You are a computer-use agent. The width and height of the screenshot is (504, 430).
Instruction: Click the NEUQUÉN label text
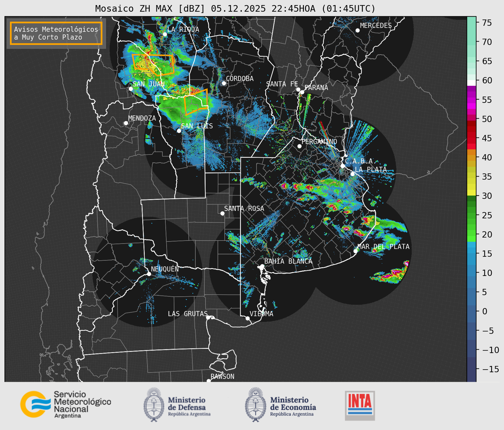click(x=165, y=269)
